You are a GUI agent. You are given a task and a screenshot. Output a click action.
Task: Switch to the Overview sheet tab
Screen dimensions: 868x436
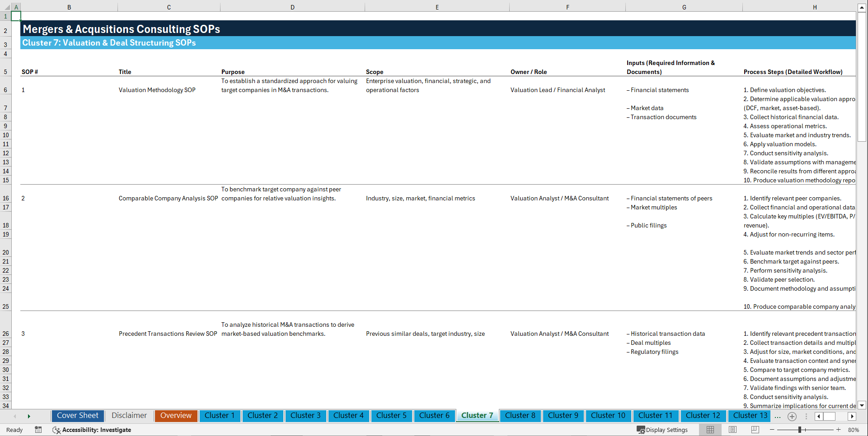(x=176, y=416)
